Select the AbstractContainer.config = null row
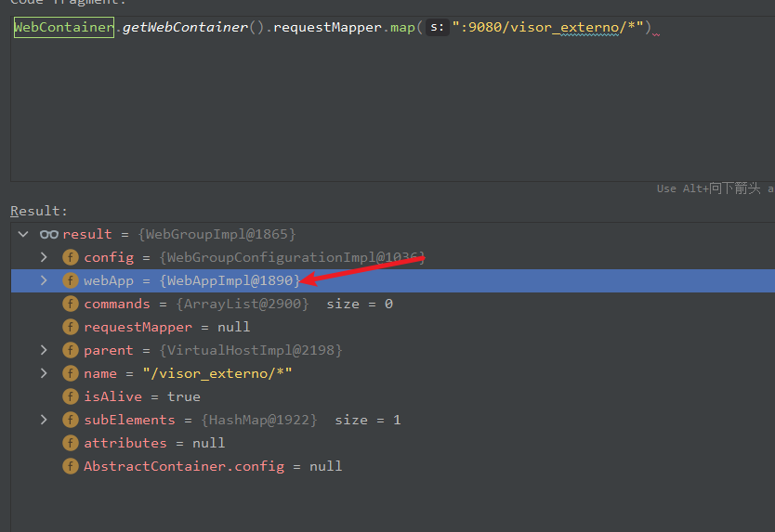Image resolution: width=775 pixels, height=532 pixels. click(393, 466)
